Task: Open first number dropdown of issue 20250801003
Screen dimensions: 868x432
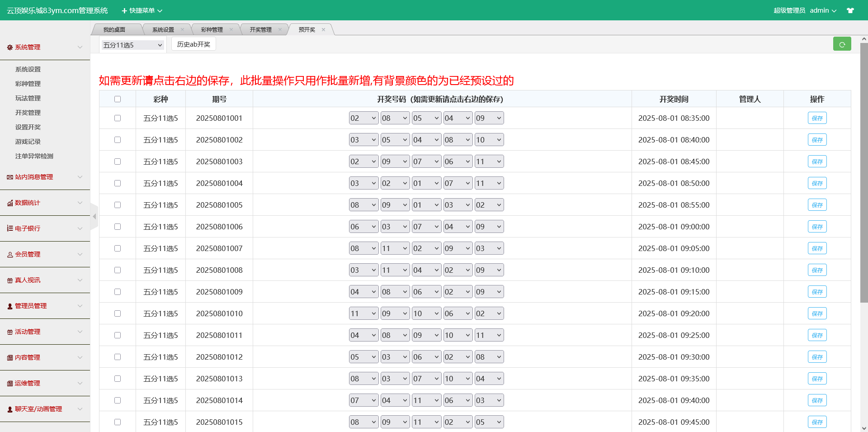Action: click(363, 161)
